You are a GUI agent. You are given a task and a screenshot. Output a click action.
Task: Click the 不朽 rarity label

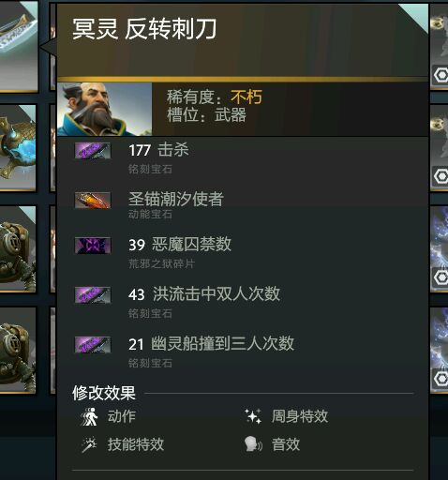246,97
